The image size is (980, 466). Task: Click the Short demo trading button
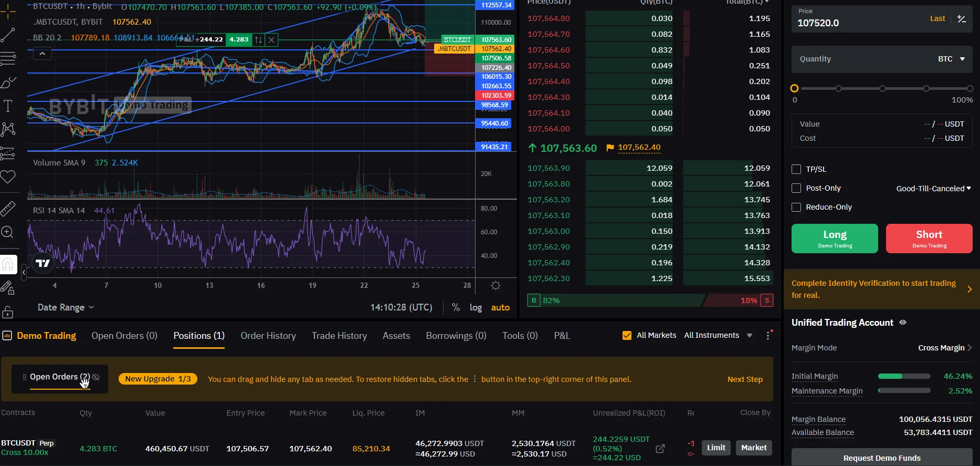point(929,239)
